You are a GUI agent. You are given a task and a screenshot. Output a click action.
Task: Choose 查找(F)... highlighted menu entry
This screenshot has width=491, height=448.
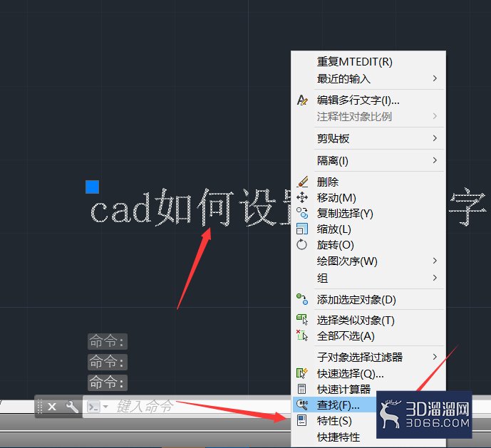[x=334, y=405]
